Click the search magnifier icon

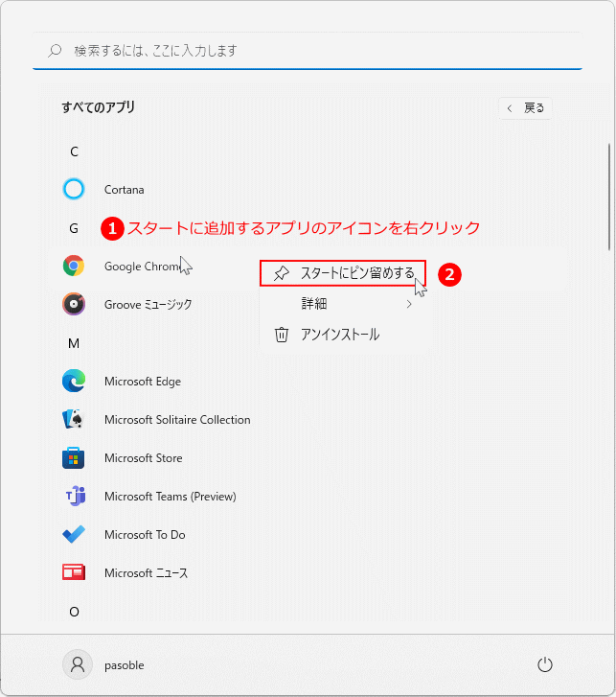pyautogui.click(x=55, y=51)
